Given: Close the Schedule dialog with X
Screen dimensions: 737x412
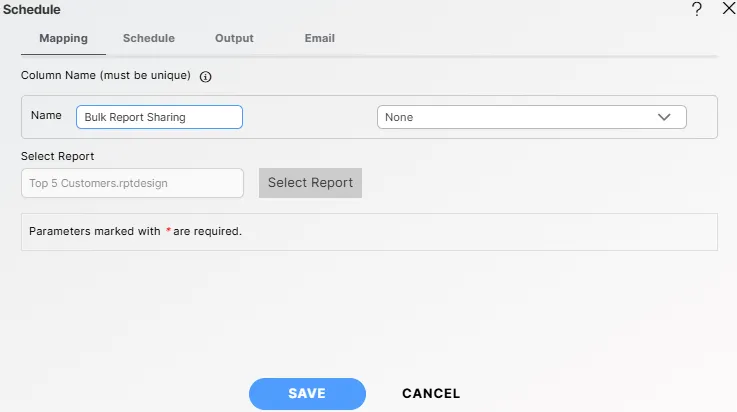Looking at the screenshot, I should (x=727, y=9).
